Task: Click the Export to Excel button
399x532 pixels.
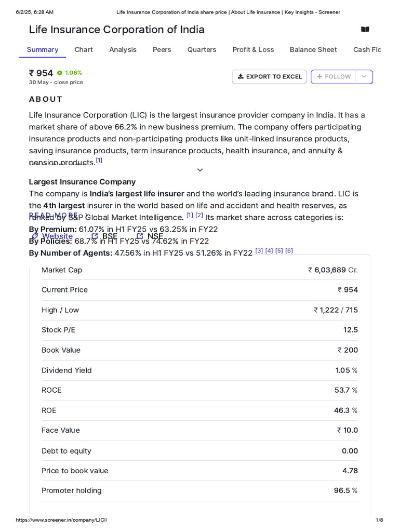Action: [x=270, y=77]
